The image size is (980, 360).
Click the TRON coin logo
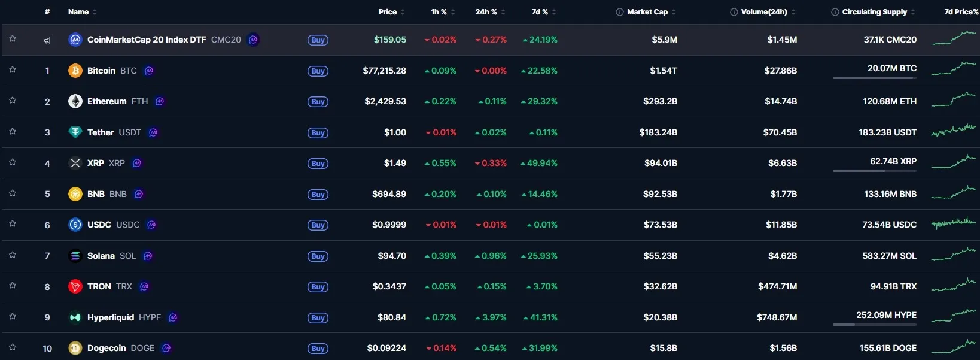(x=75, y=286)
